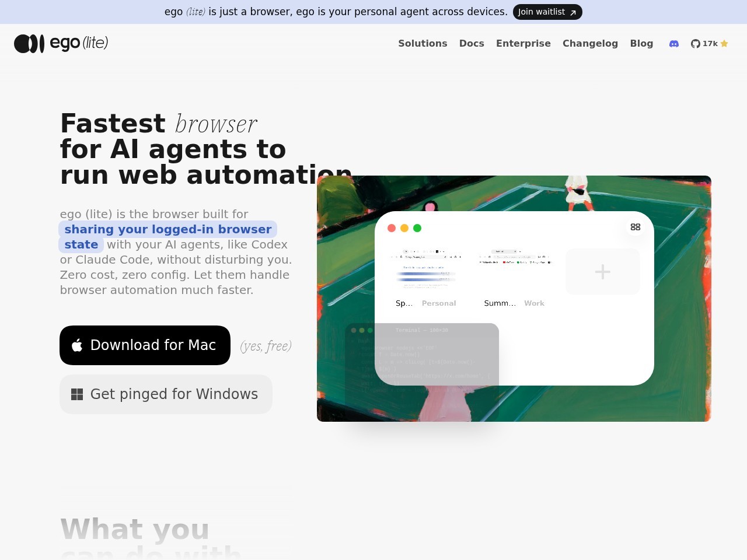View the Changelog

590,43
